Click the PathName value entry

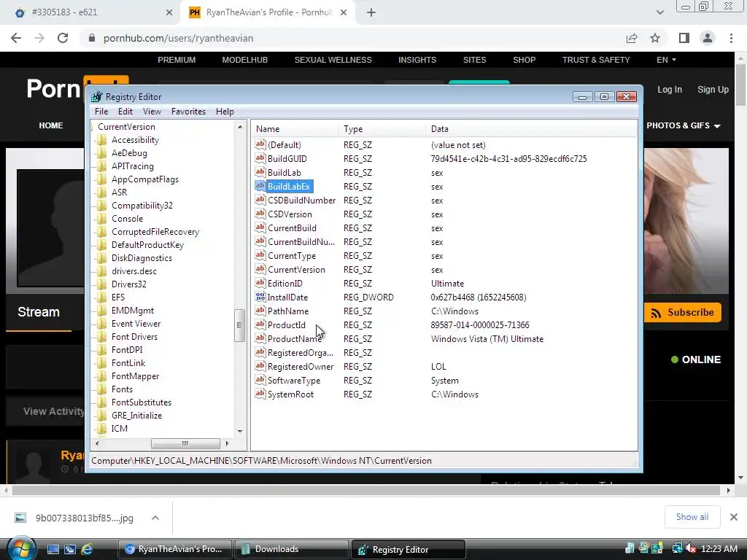[287, 311]
